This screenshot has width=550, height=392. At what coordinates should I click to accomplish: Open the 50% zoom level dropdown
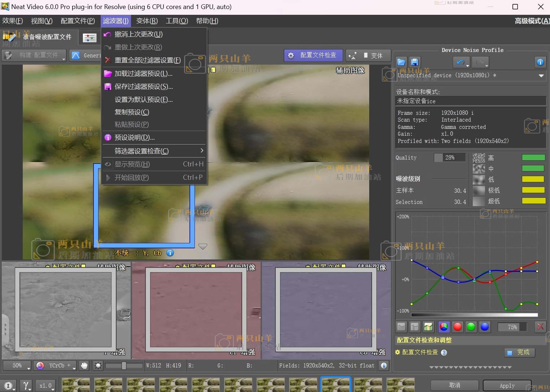[x=17, y=366]
